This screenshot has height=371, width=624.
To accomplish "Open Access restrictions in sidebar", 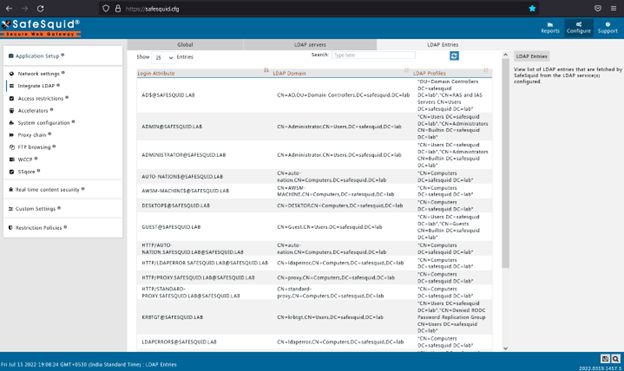I will pyautogui.click(x=40, y=98).
